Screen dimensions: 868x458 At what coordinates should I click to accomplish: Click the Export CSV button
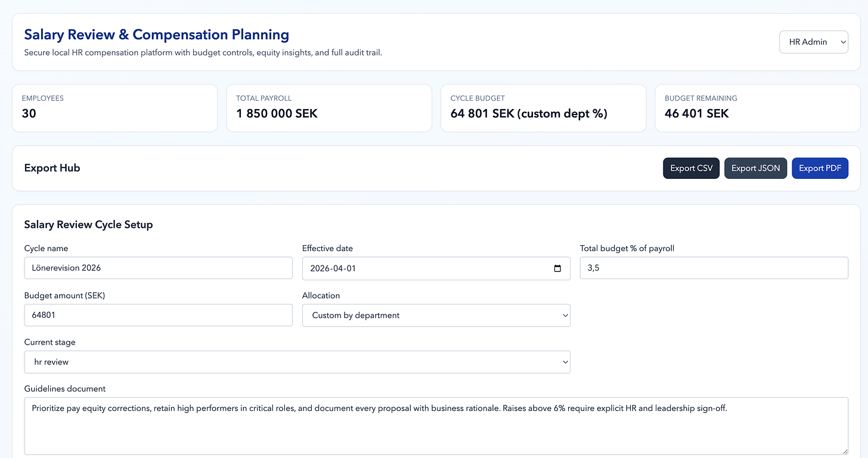click(x=691, y=168)
